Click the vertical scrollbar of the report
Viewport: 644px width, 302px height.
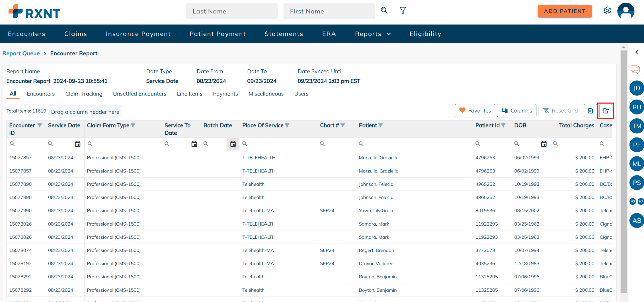624,171
